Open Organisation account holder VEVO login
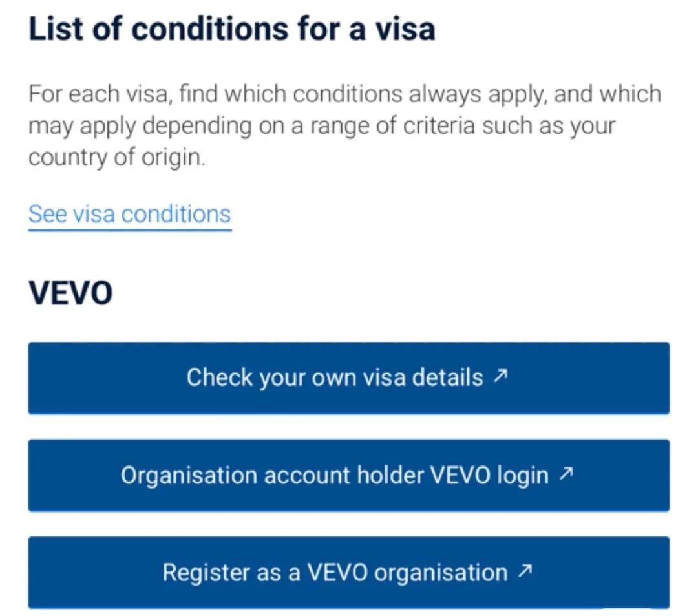Screen dimensions: 698x616 348,475
